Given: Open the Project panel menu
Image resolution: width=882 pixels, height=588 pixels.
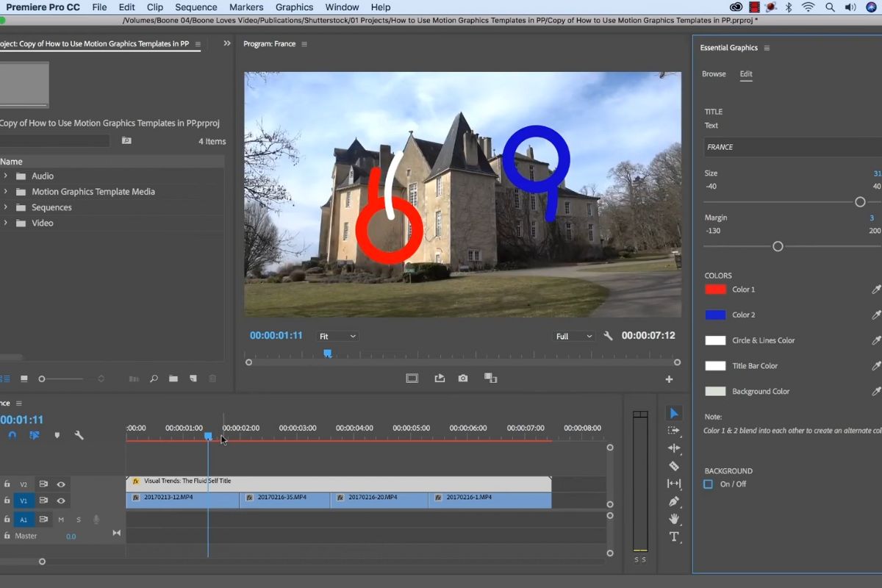Looking at the screenshot, I should point(197,44).
